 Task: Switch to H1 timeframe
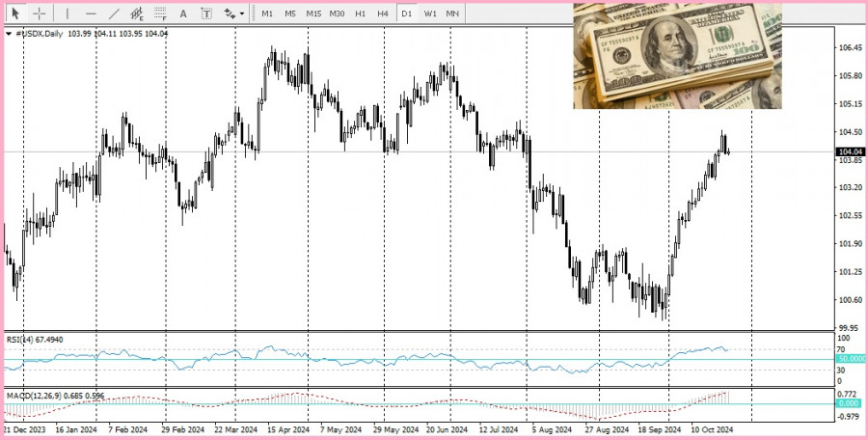pyautogui.click(x=361, y=14)
